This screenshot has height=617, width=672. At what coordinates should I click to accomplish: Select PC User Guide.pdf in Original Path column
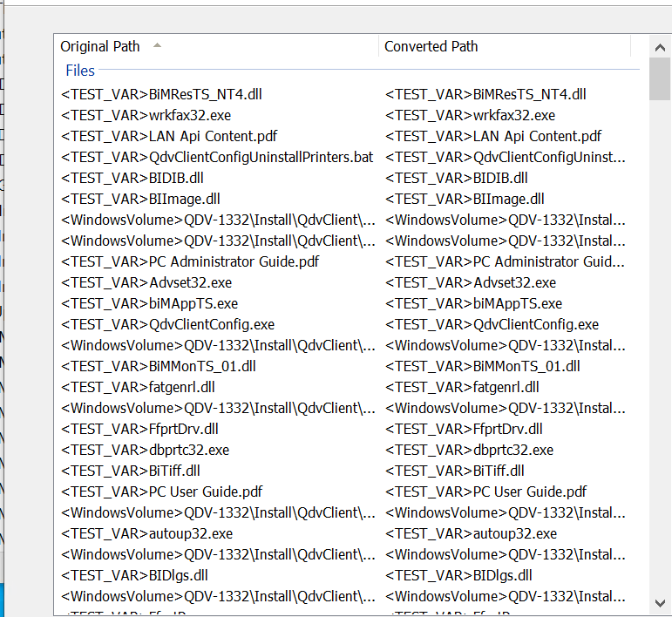[x=161, y=492]
